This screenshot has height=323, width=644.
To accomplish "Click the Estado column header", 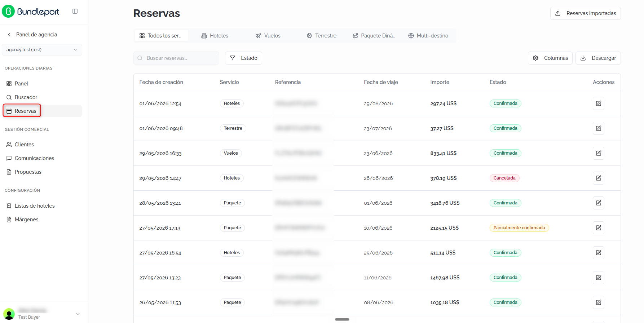I will [498, 82].
